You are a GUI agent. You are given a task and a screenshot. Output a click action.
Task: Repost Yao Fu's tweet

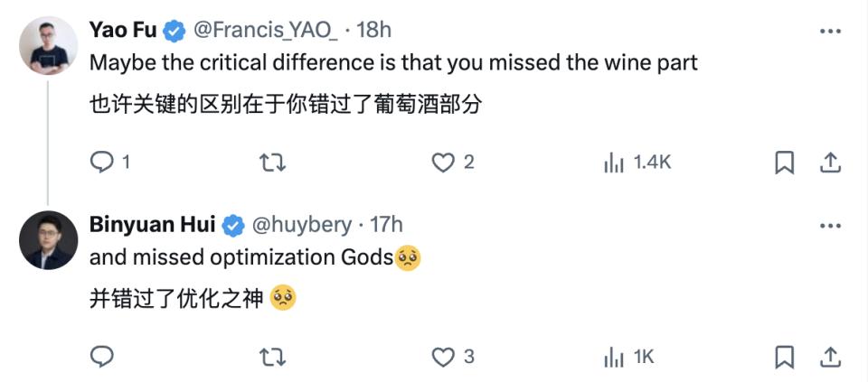pyautogui.click(x=272, y=163)
